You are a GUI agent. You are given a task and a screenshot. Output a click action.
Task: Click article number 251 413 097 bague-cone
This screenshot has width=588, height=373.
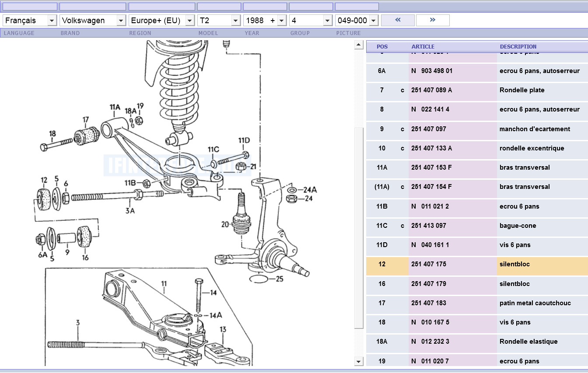pos(428,226)
